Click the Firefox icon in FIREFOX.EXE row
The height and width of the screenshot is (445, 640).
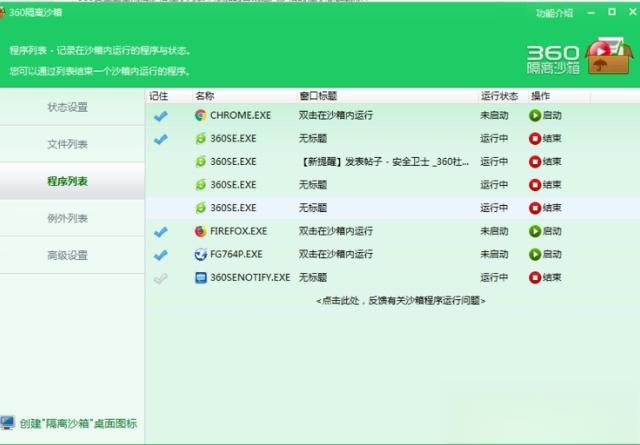200,231
